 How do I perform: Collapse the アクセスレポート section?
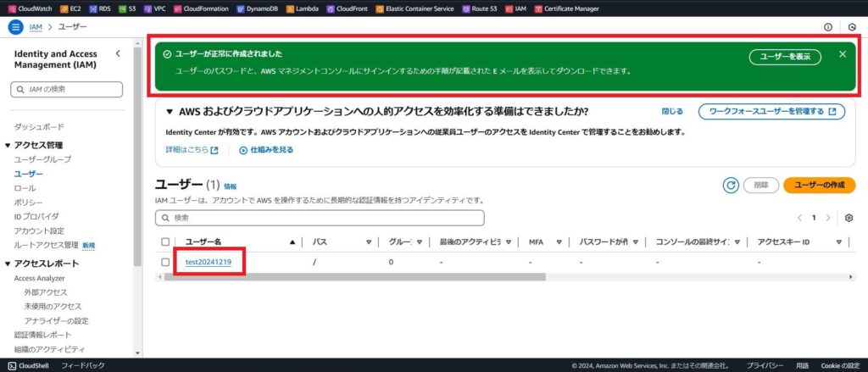7,264
